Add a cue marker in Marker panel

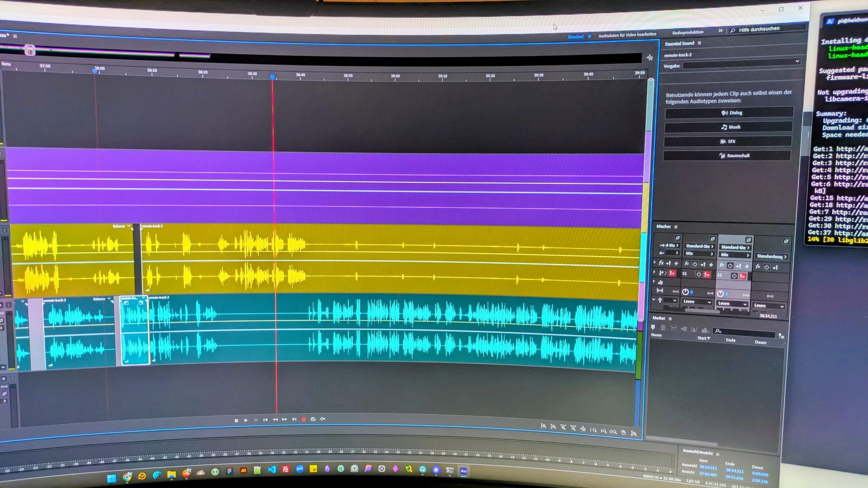[653, 328]
